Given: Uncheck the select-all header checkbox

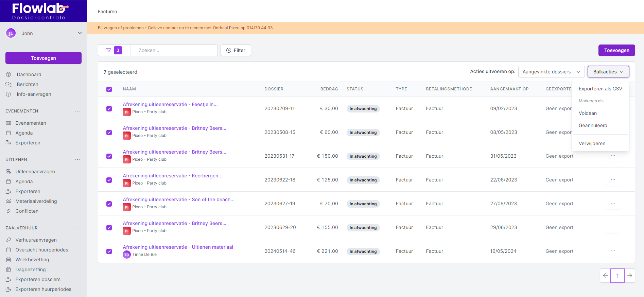Looking at the screenshot, I should point(109,89).
